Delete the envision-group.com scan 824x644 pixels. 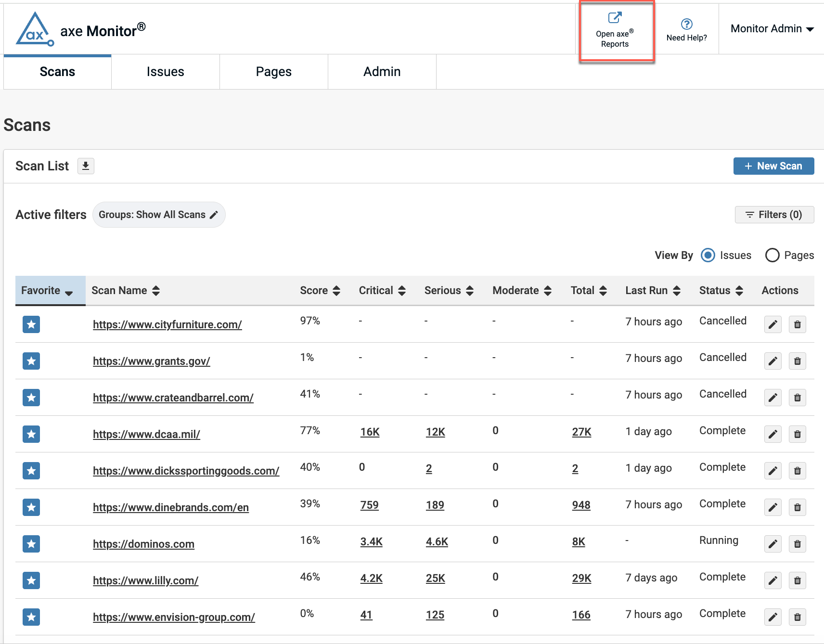797,617
